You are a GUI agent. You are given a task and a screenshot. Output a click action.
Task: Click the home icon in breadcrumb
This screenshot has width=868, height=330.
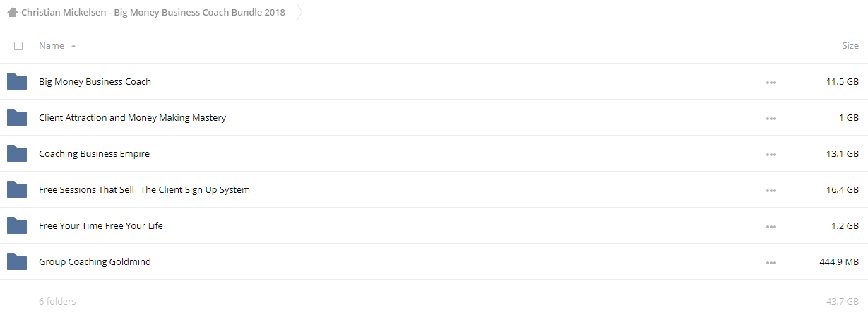(13, 12)
